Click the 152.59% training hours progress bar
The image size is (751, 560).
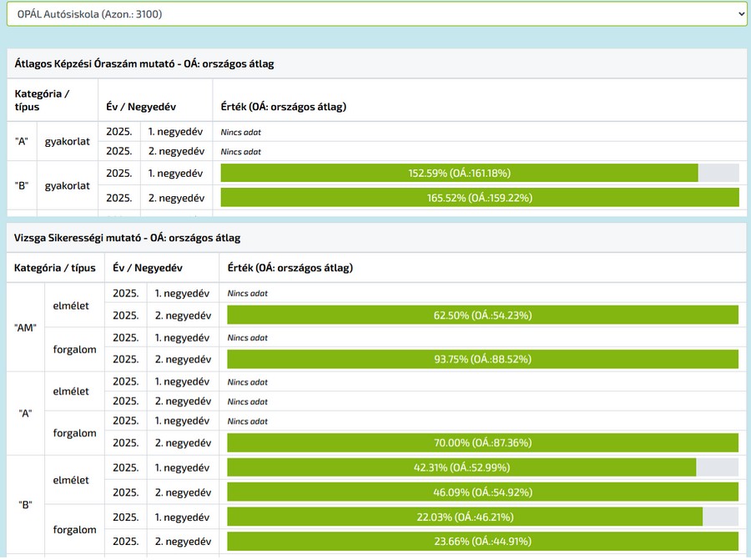[x=460, y=173]
